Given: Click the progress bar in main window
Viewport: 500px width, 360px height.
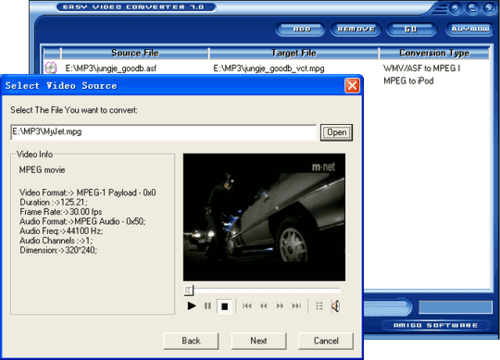Looking at the screenshot, I should tap(455, 307).
